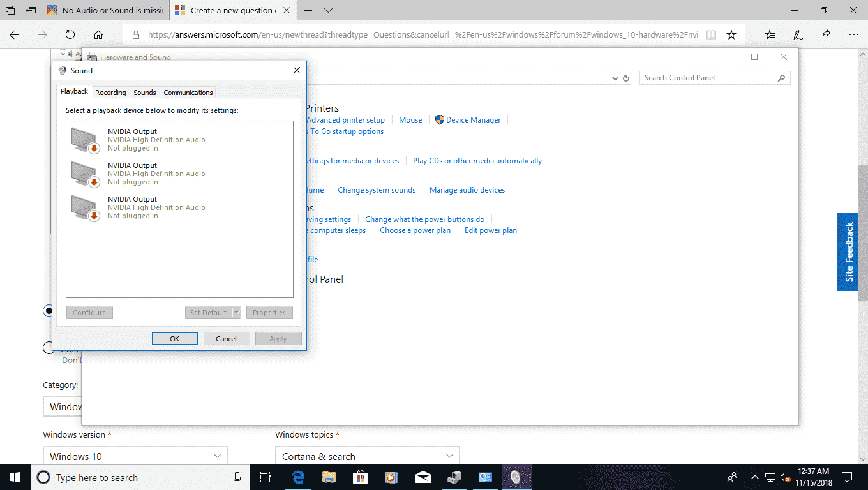
Task: Open Mouse settings link
Action: click(410, 119)
